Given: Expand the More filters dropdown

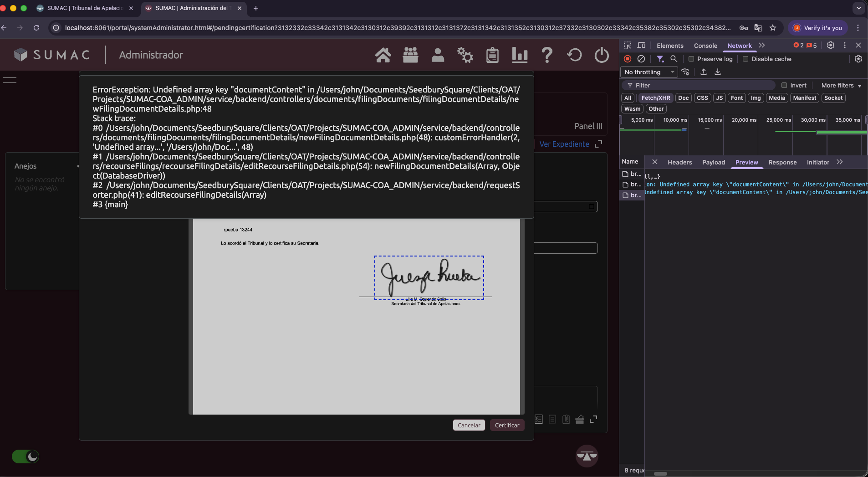Looking at the screenshot, I should 841,85.
